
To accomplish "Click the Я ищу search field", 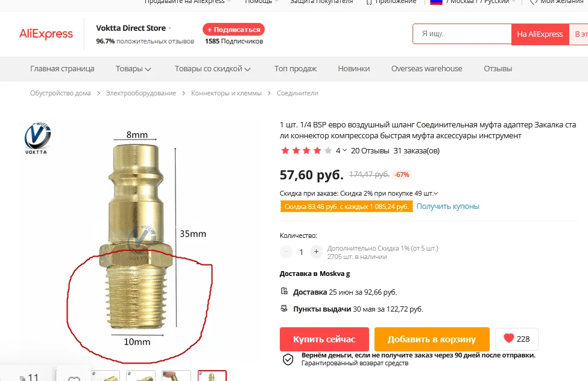I will click(x=462, y=34).
